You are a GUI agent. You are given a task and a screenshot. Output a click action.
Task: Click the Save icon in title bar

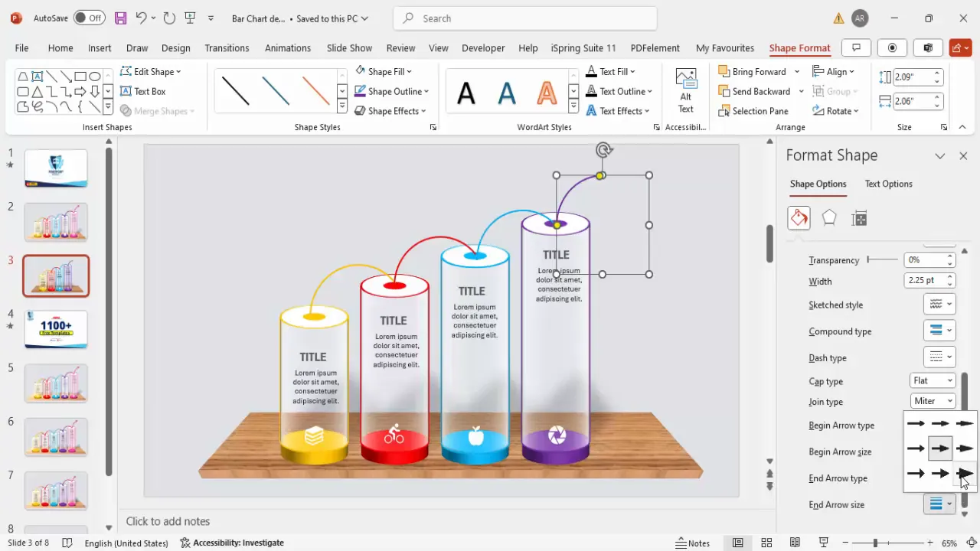pyautogui.click(x=120, y=18)
